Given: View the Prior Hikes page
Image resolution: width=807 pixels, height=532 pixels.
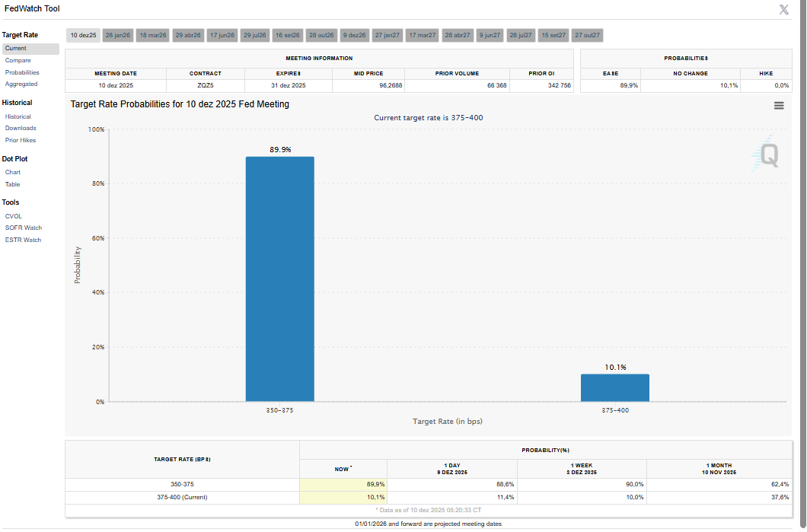Looking at the screenshot, I should pos(21,140).
